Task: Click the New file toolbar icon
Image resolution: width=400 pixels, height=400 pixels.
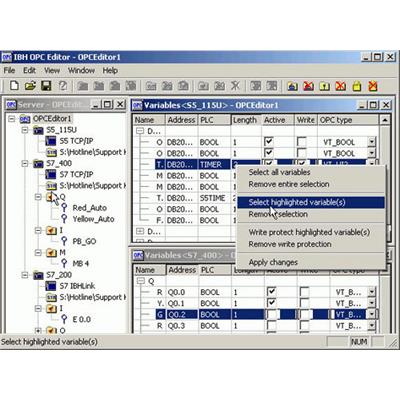Action: pos(14,86)
